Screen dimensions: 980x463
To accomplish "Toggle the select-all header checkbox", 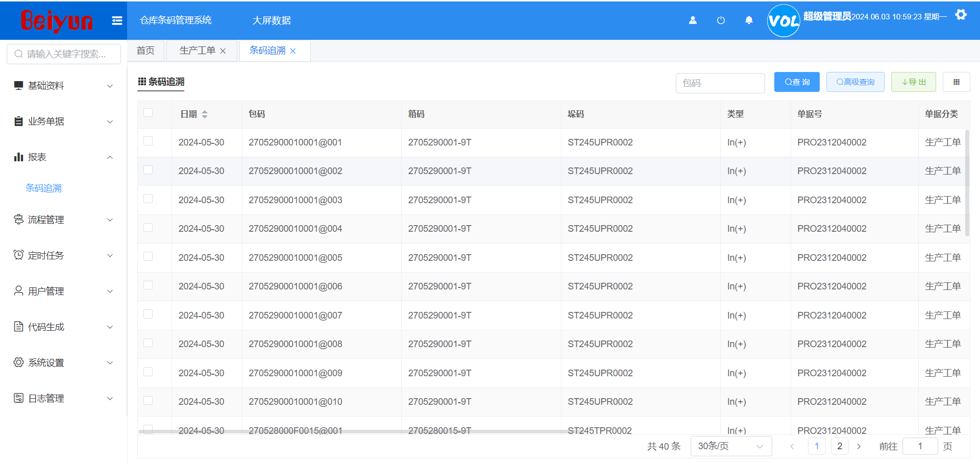I will pyautogui.click(x=148, y=113).
